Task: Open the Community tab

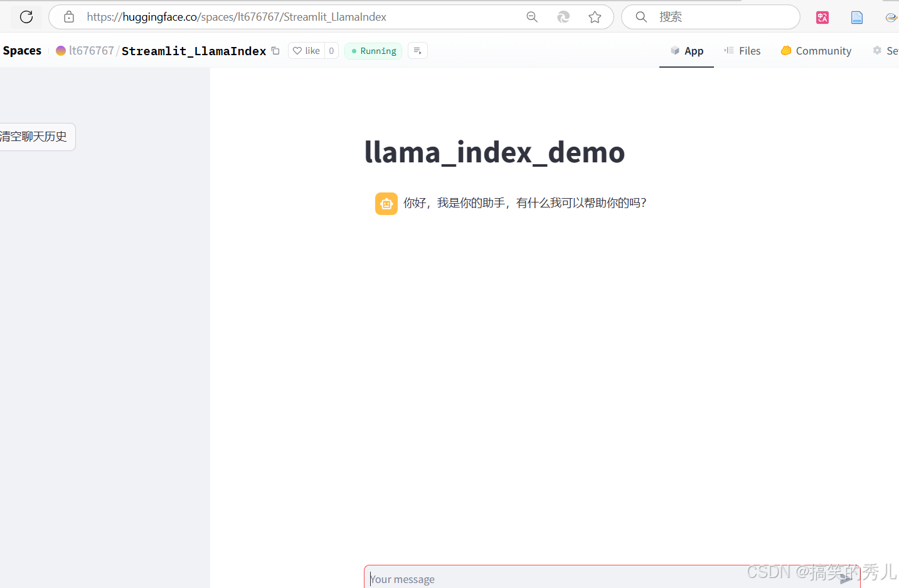Action: point(823,50)
